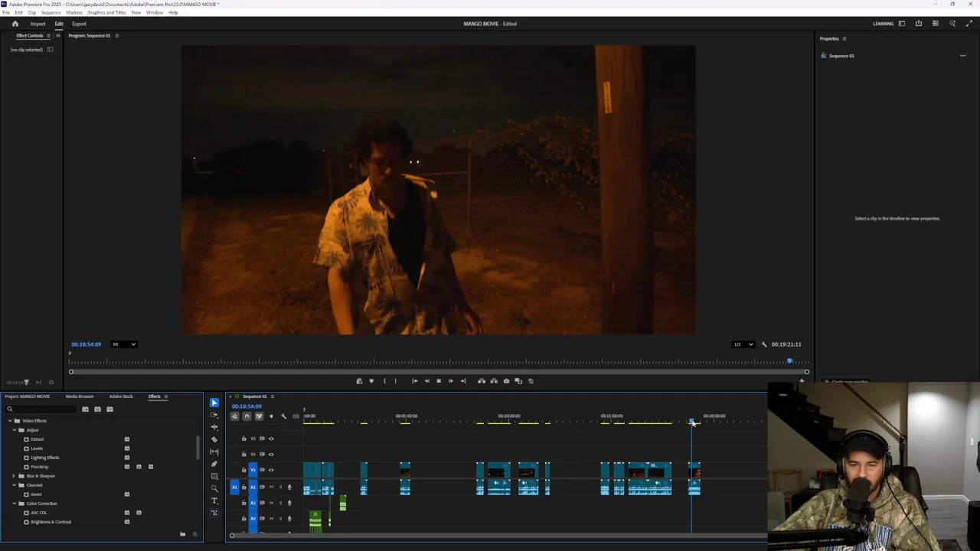Click New Custom Bin in Effects panel

point(182,534)
